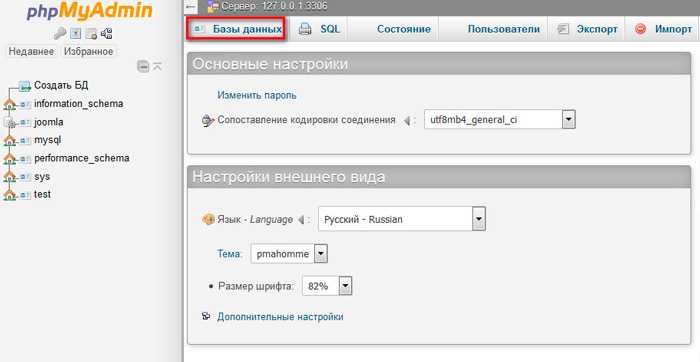Click database icon next to test
Image resolution: width=700 pixels, height=362 pixels.
25,195
